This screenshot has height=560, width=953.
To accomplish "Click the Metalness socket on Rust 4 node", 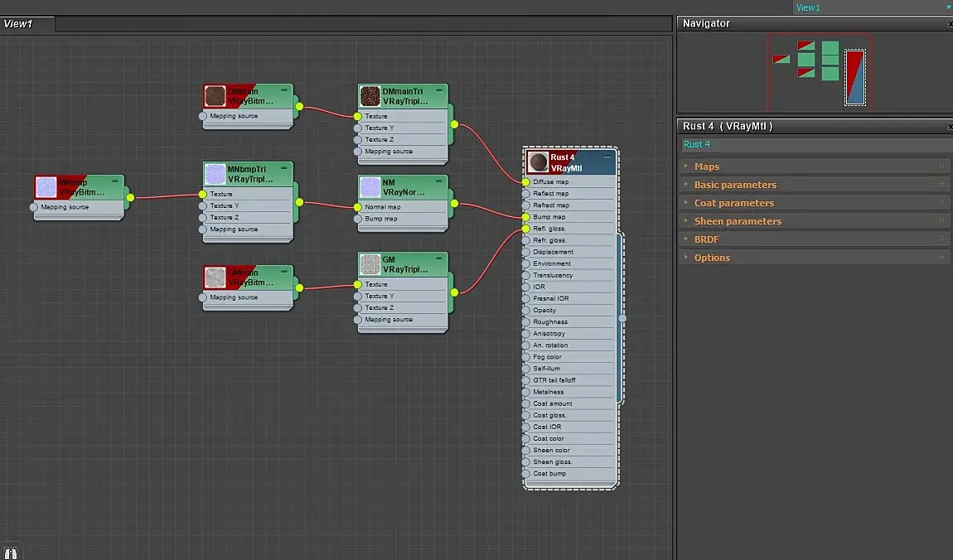I will [x=526, y=392].
